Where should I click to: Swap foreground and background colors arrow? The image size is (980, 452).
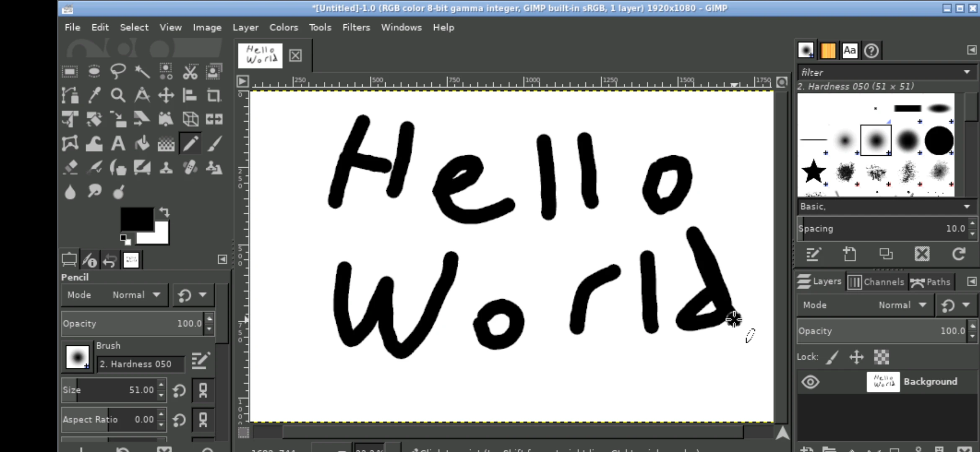point(164,212)
